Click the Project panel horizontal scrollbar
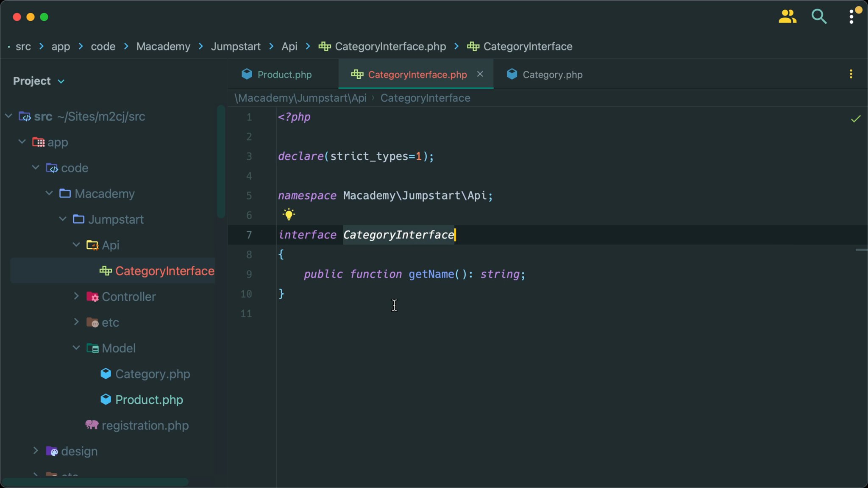The image size is (868, 488). point(95,482)
